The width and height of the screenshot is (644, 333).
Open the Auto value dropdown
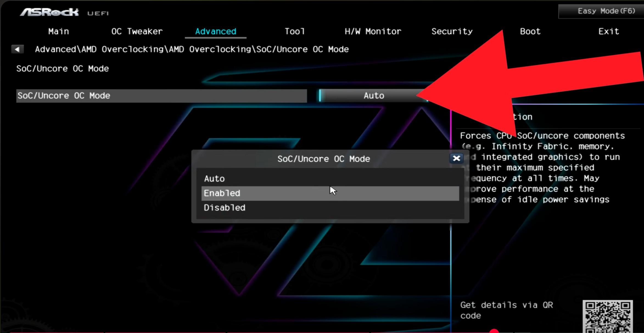click(x=373, y=96)
